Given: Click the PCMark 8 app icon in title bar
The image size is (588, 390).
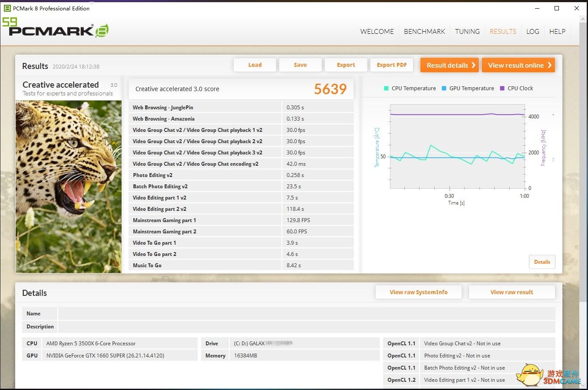Looking at the screenshot, I should click(7, 8).
